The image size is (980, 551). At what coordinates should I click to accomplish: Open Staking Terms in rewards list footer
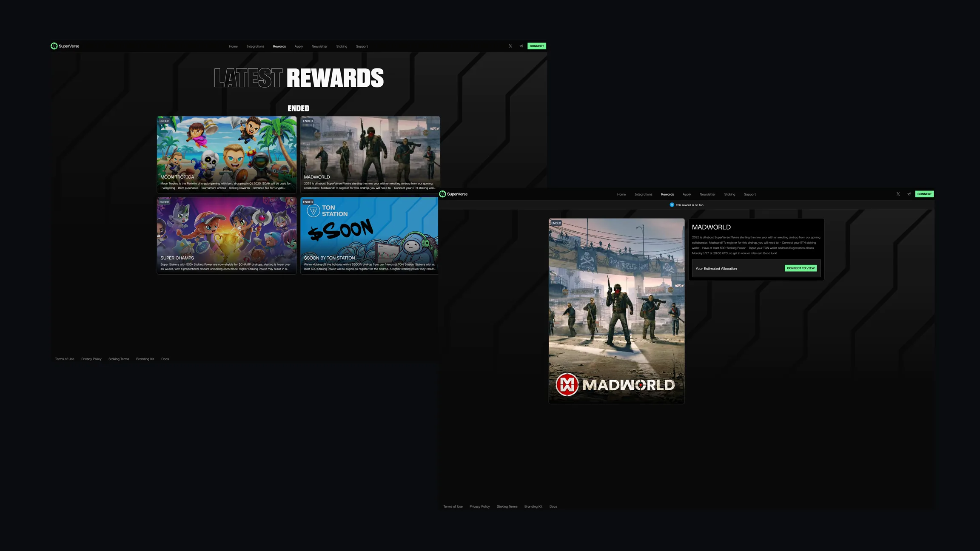click(x=119, y=359)
